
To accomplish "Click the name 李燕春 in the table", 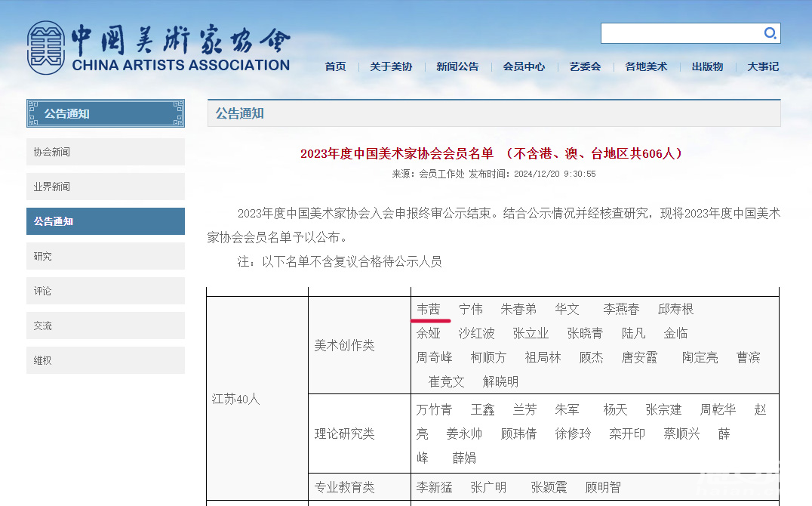I will 621,310.
